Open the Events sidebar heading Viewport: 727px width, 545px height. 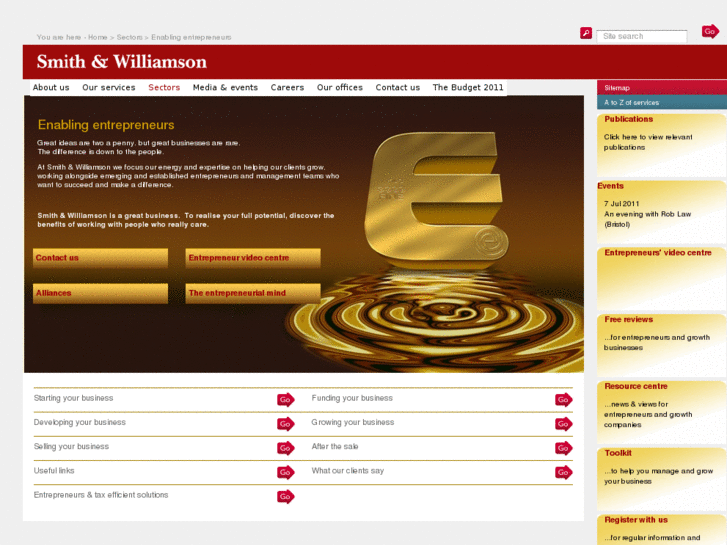[610, 186]
